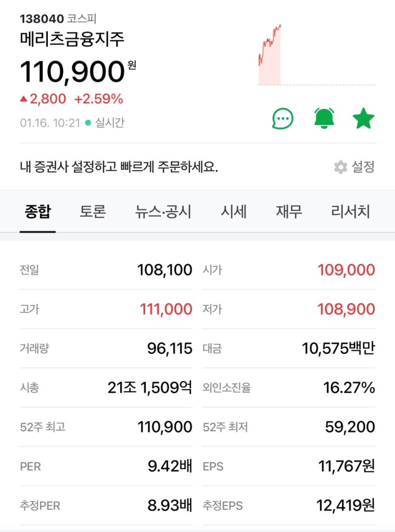Tap the 추정PER 8.93배 value
Image resolution: width=395 pixels, height=532 pixels.
(170, 505)
